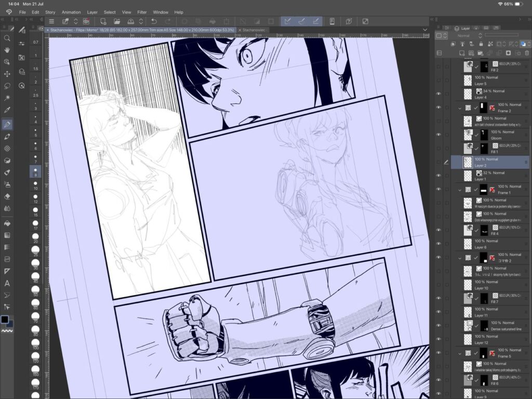Click the Undo arrow in command bar
Viewport: 532px width, 399px height.
coord(154,21)
